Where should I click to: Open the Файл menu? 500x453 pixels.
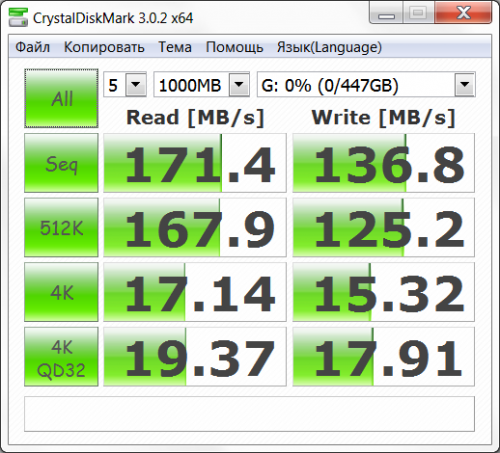click(32, 47)
